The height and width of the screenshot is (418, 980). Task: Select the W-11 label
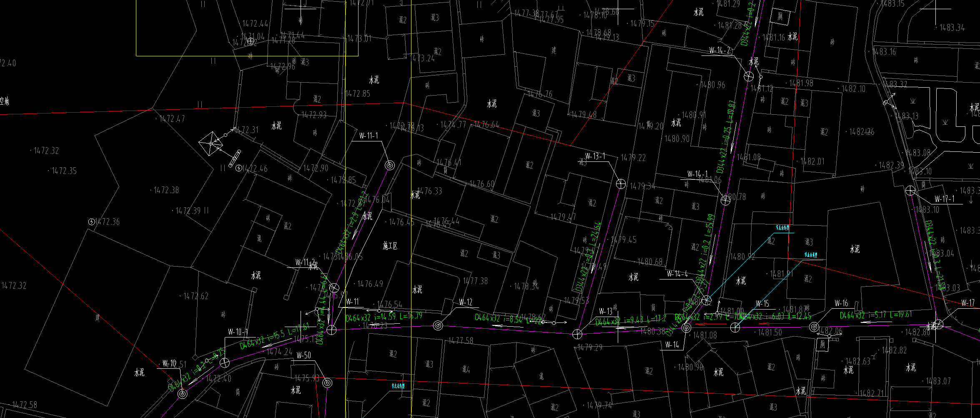(352, 302)
